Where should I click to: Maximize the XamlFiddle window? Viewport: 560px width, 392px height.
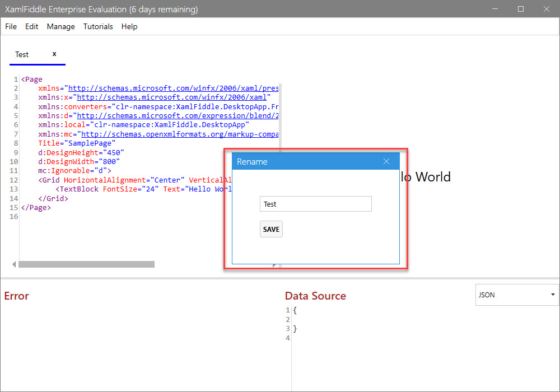[x=521, y=9]
